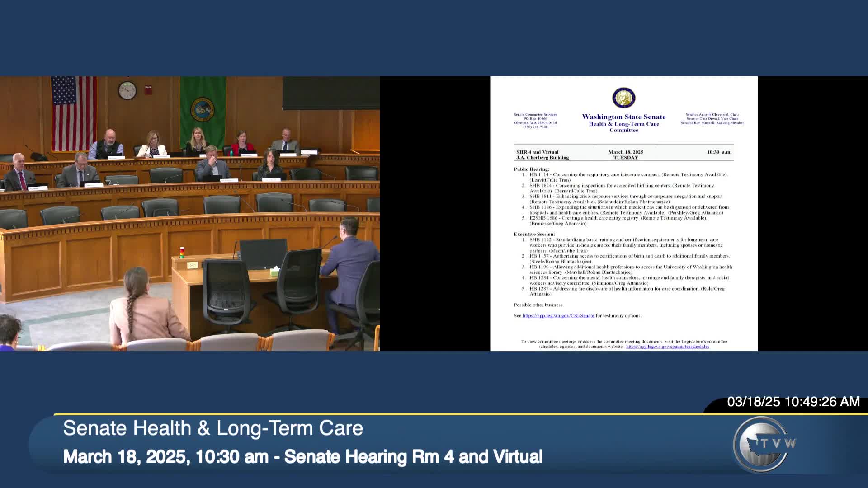Click the green tissue box on the table

click(x=274, y=271)
